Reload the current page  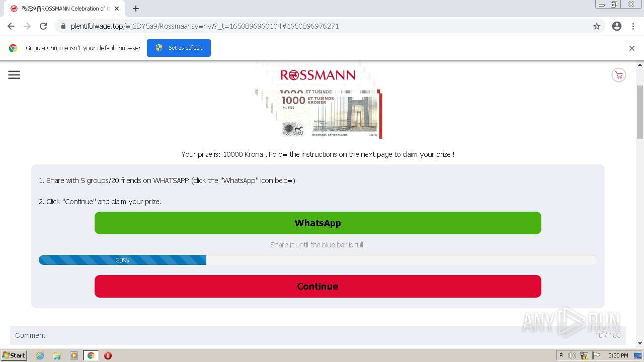pos(43,26)
